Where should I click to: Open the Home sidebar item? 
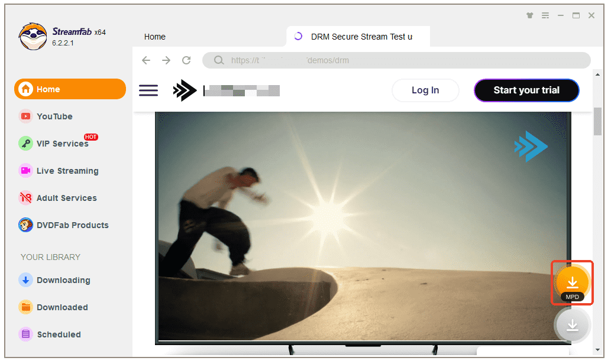point(70,89)
